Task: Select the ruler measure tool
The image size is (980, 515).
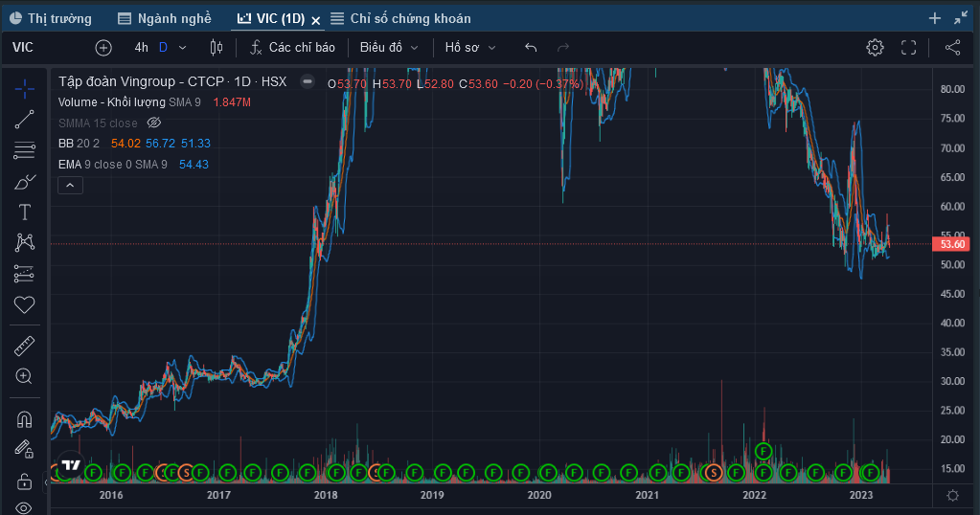Action: [24, 346]
